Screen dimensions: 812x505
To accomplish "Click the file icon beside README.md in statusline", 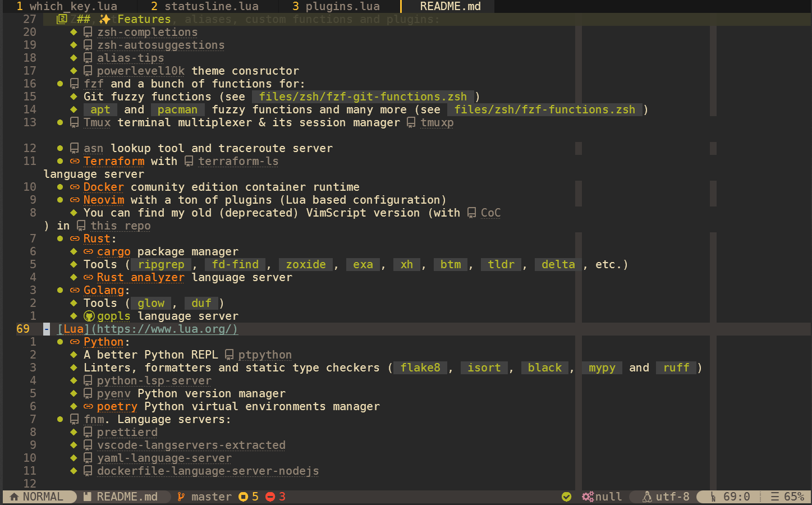I will pyautogui.click(x=87, y=497).
